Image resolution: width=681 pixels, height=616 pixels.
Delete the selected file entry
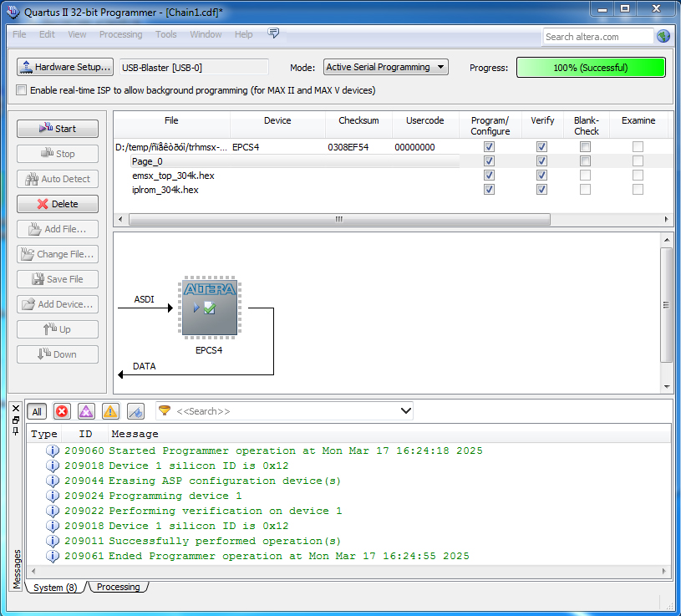(x=58, y=204)
